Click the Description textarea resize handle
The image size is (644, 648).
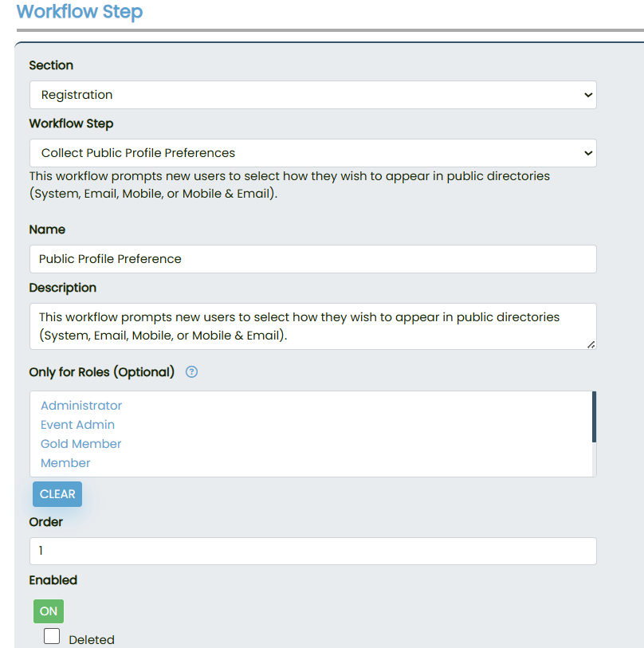(x=591, y=344)
